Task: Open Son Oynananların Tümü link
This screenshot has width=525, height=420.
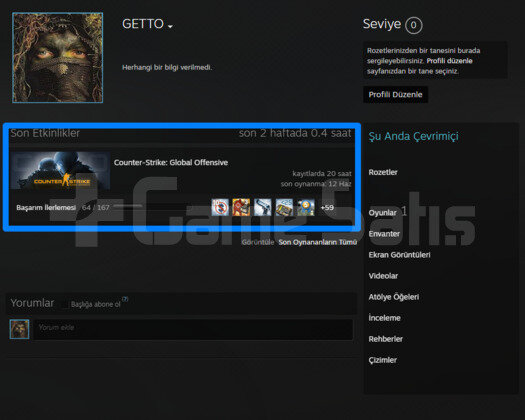Action: coord(318,242)
